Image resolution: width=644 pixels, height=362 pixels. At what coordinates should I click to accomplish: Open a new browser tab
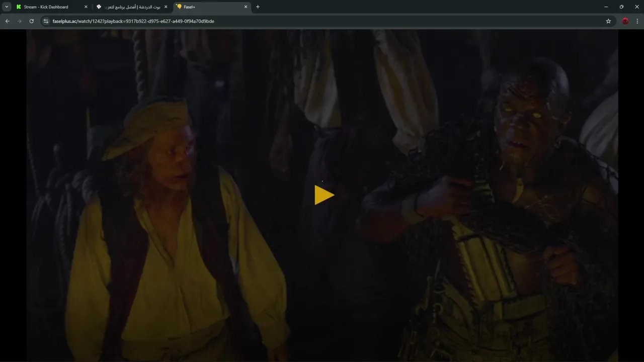(x=258, y=7)
